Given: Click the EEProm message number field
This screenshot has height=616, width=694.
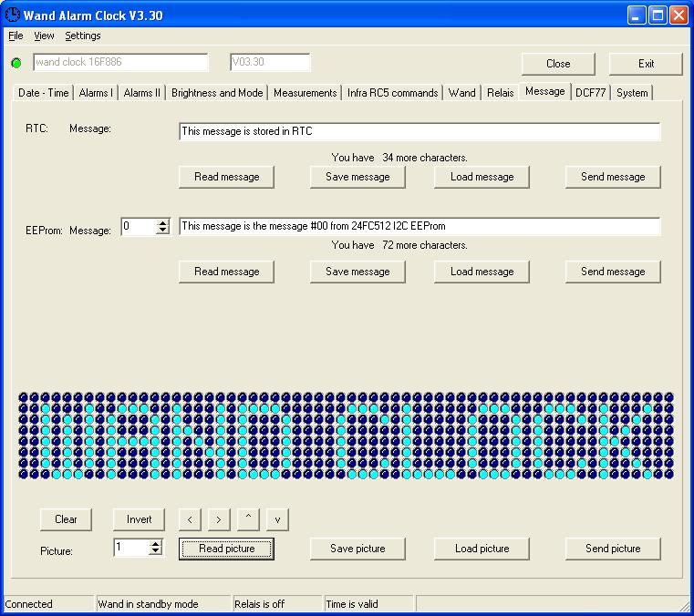Looking at the screenshot, I should coord(139,226).
